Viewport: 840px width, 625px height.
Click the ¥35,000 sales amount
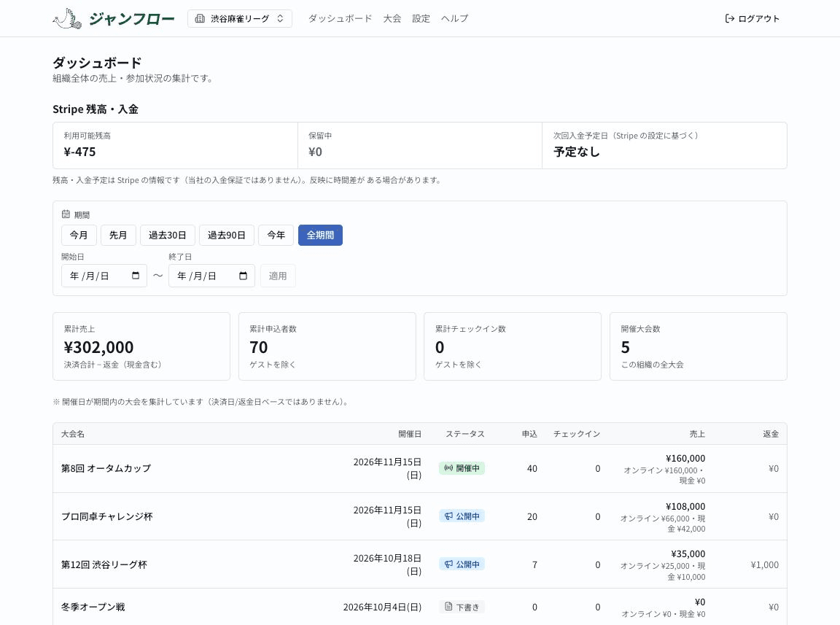coord(688,554)
